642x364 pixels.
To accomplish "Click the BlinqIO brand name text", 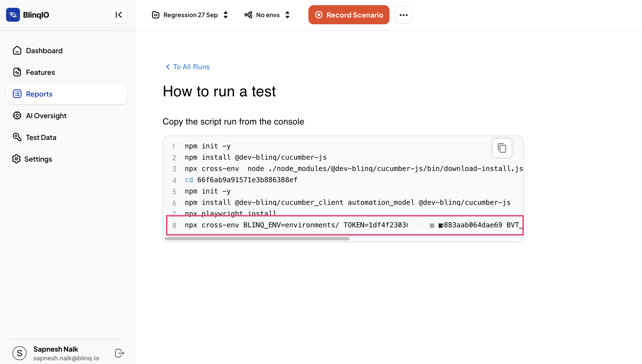I will coord(36,15).
